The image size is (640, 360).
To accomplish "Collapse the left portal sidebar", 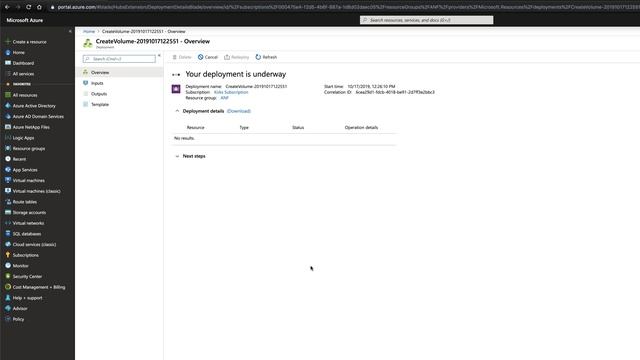I will point(70,31).
